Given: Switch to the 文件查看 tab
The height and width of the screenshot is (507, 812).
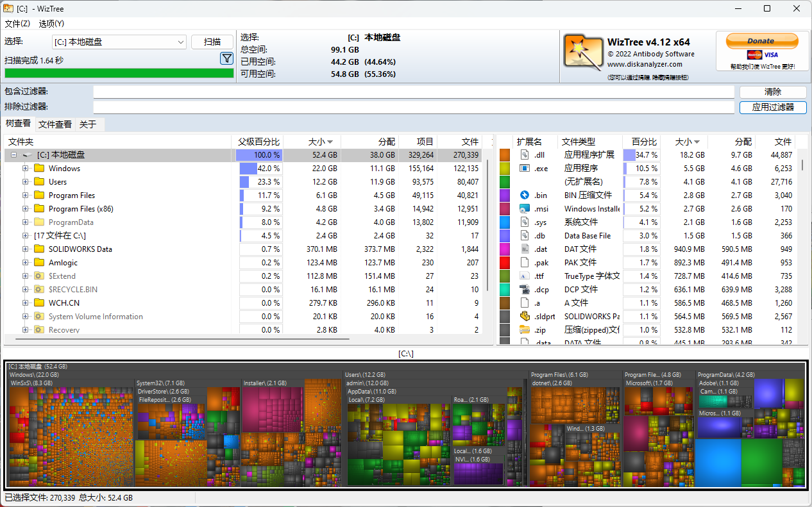Looking at the screenshot, I should pyautogui.click(x=55, y=124).
